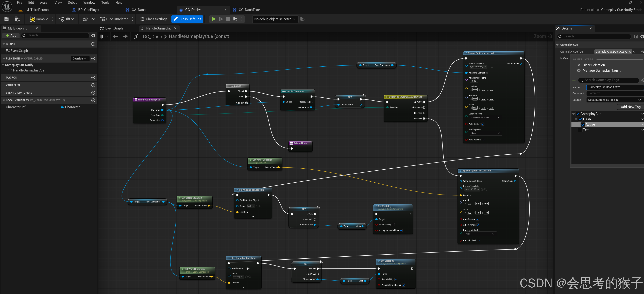
Task: Navigate back with left arrow
Action: pos(115,37)
